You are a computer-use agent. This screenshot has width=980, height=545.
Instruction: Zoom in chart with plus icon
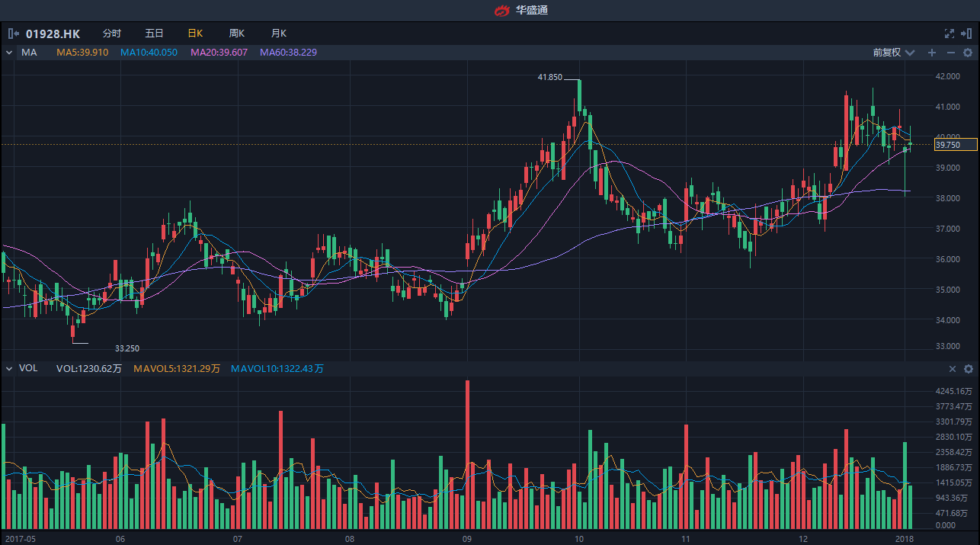tap(931, 53)
